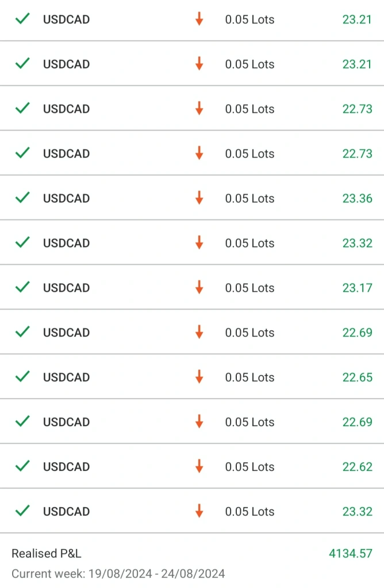Click the 22.62 profit figure
The image size is (384, 588).
coord(357,467)
